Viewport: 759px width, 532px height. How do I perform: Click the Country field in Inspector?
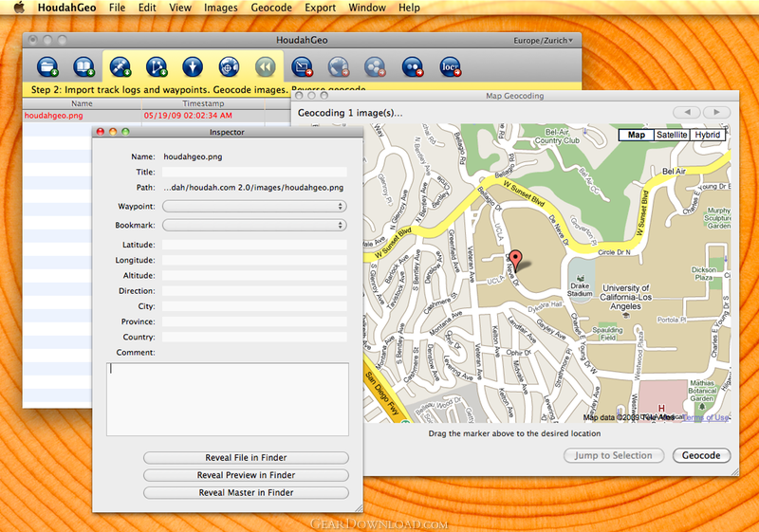point(254,337)
